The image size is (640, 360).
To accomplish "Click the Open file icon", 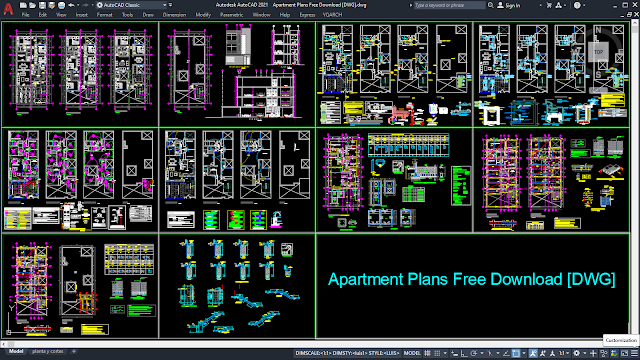I will 33,5.
